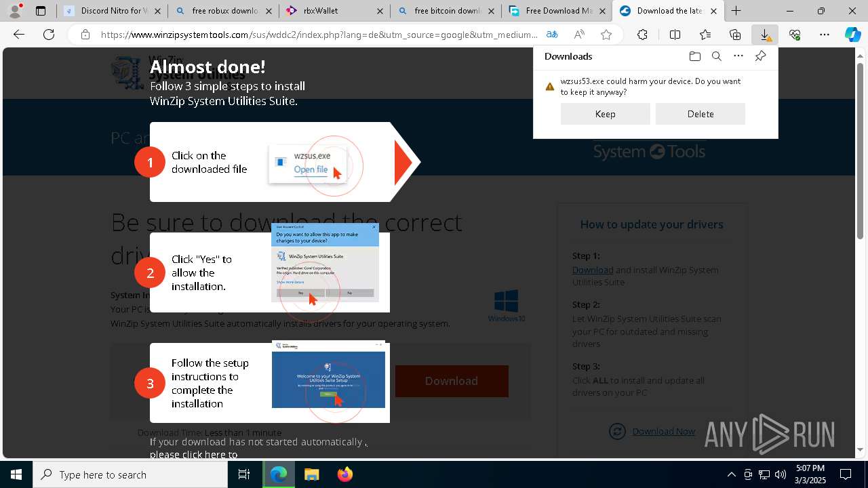Image resolution: width=868 pixels, height=488 pixels.
Task: Click the orange Download button
Action: (x=452, y=381)
